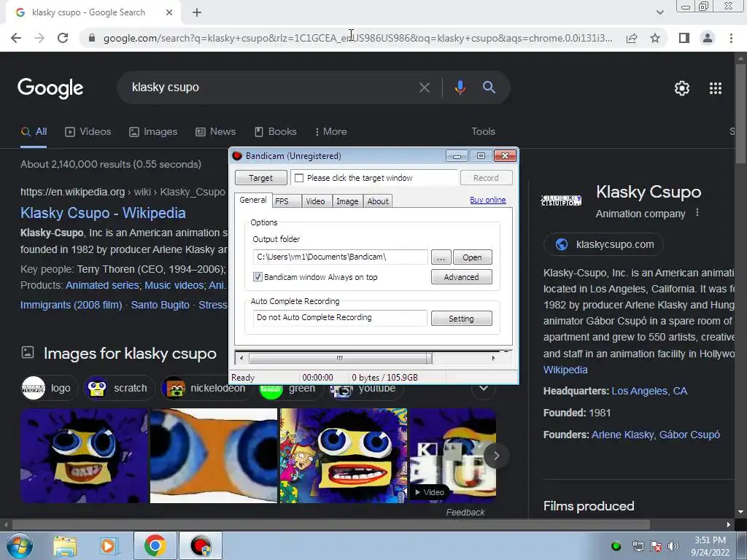Select Bandicam Video tab
747x560 pixels.
pyautogui.click(x=315, y=201)
